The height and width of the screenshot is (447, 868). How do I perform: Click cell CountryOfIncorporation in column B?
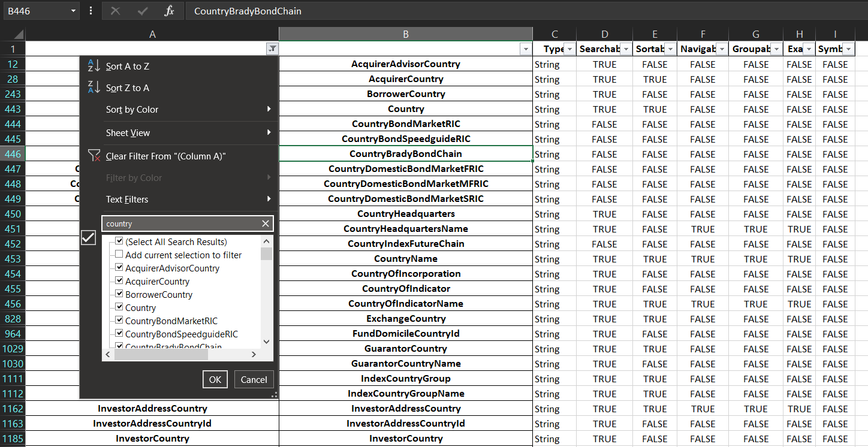tap(406, 274)
